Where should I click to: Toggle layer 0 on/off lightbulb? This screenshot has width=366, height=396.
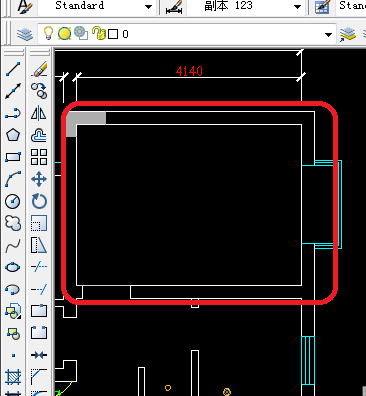(x=49, y=34)
